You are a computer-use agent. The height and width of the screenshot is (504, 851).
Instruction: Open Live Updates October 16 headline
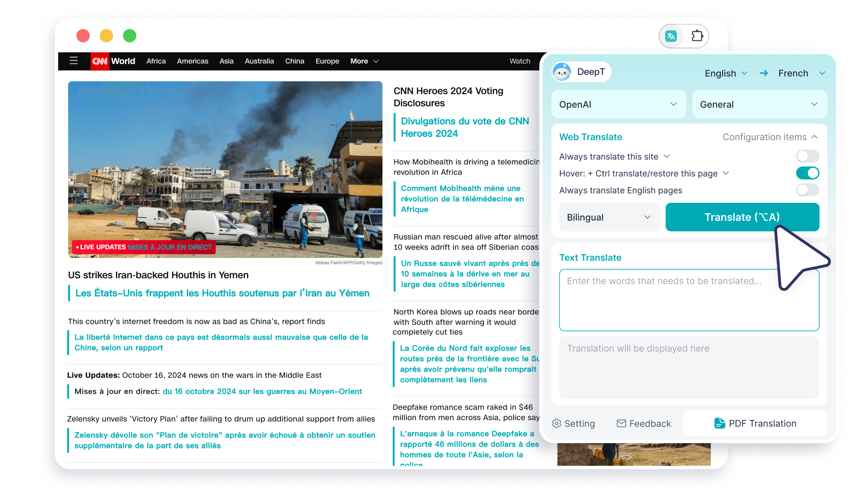click(194, 375)
